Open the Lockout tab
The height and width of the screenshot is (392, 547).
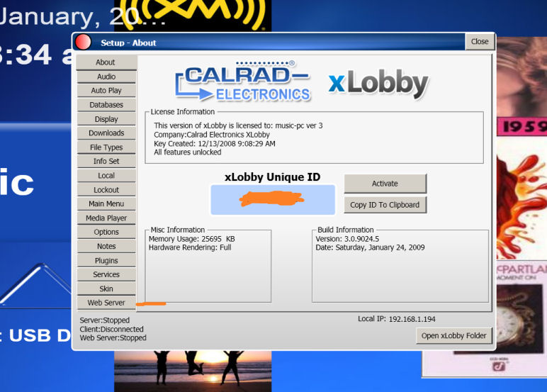(x=106, y=190)
